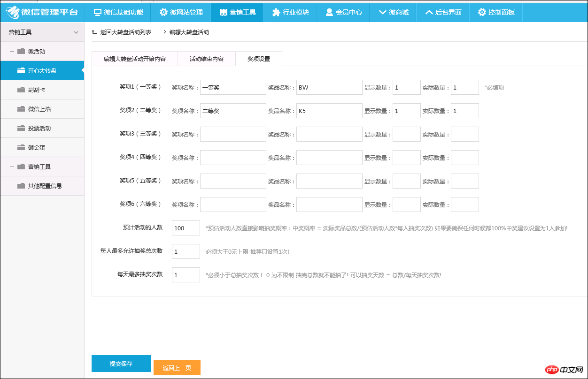
Task: Expand the 其他配置信息 plus sign
Action: point(12,186)
